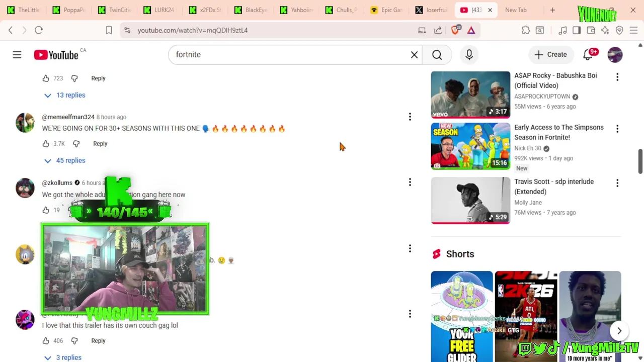Viewport: 644px width, 362px height.
Task: Open Brave Rewards triangle icon
Action: click(471, 30)
